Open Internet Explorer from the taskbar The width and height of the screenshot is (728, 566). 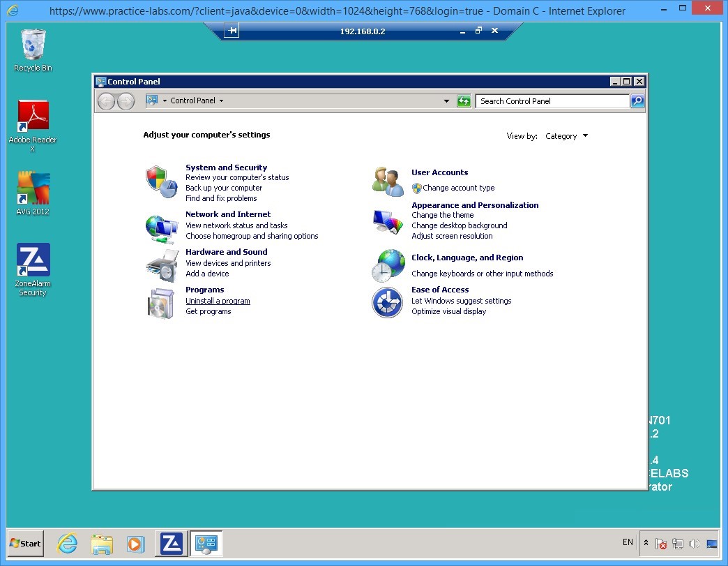[67, 543]
